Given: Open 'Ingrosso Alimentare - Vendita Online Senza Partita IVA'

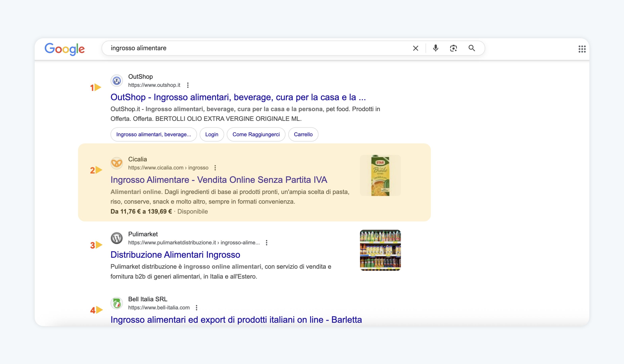Looking at the screenshot, I should coord(219,180).
